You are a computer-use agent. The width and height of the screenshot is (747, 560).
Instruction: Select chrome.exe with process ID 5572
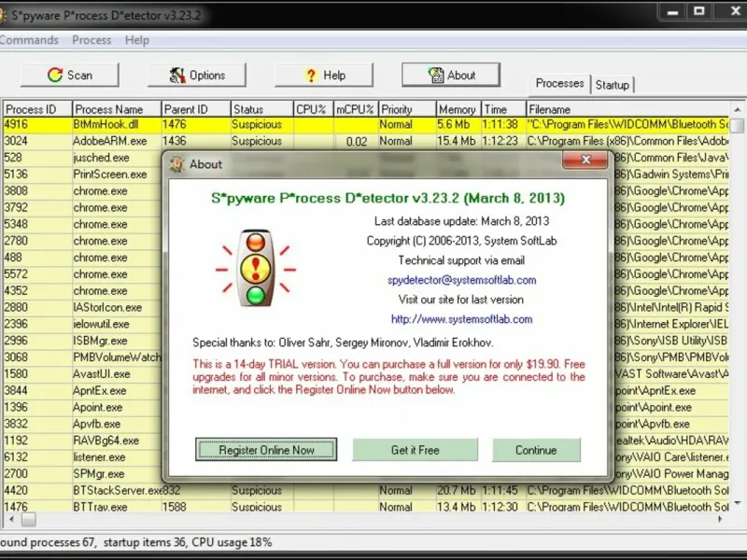(x=82, y=274)
